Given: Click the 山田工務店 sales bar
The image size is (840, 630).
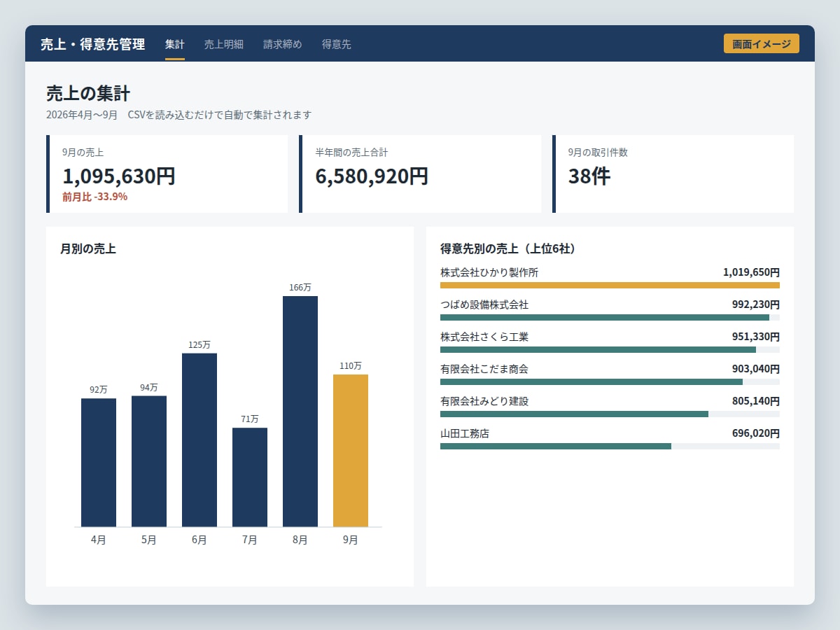Looking at the screenshot, I should tap(610, 447).
